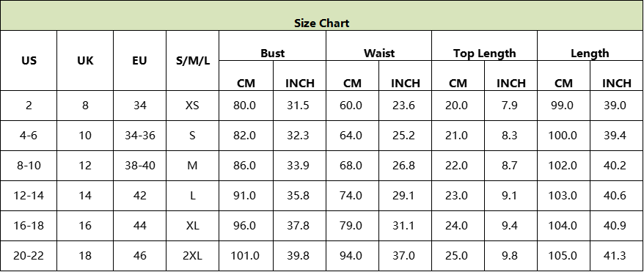Image resolution: width=644 pixels, height=272 pixels.
Task: Click the S/M/L column header
Action: [x=193, y=61]
